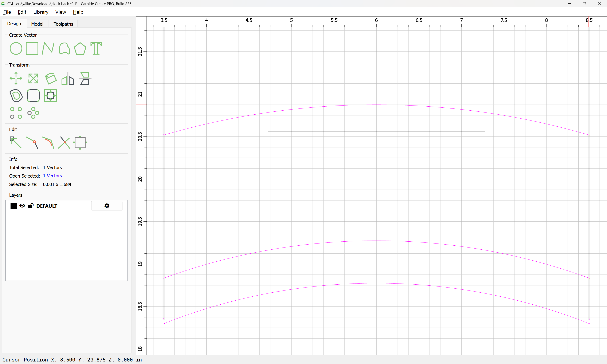Click the DEFAULT layer black color swatch
607x364 pixels.
(x=14, y=206)
